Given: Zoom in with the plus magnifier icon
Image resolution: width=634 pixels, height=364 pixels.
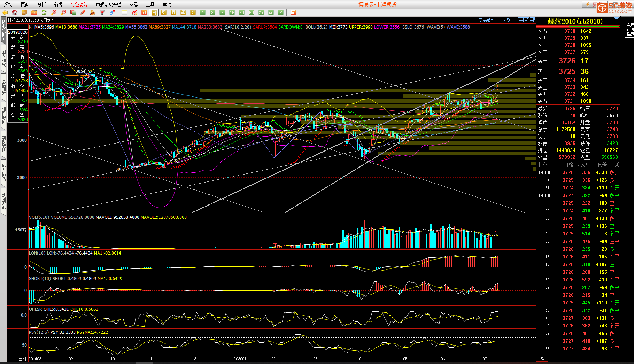Looking at the screenshot, I should pos(54,13).
